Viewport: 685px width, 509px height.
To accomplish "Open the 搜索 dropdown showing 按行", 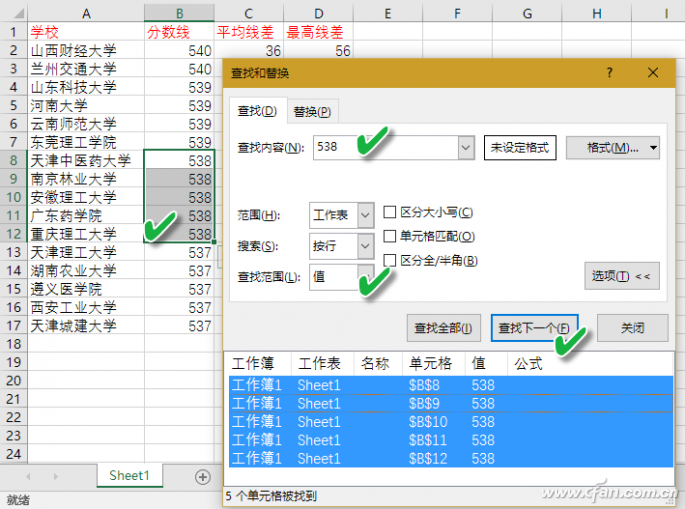I will tap(364, 245).
